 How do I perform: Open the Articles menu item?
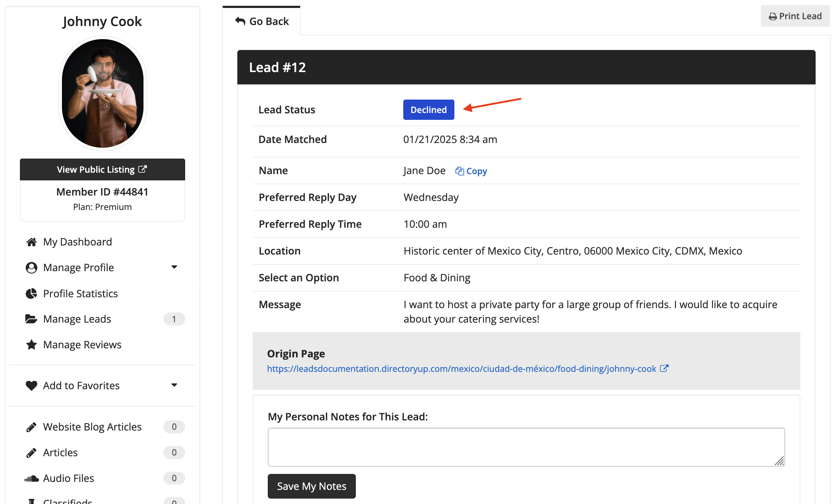click(60, 453)
